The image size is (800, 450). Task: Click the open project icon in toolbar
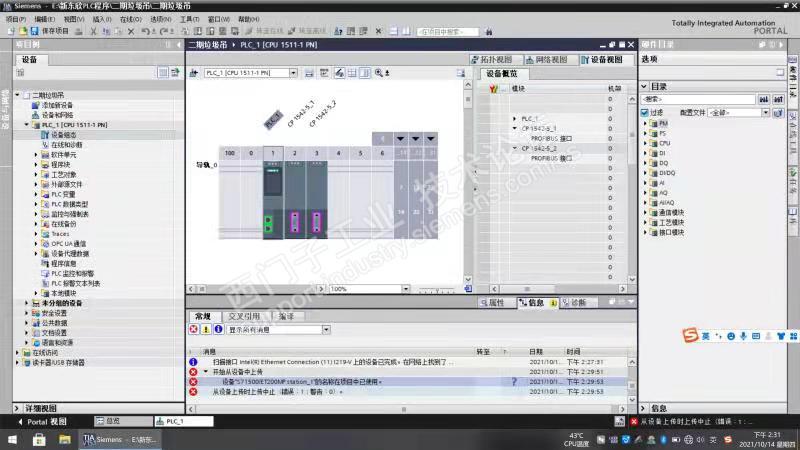[x=23, y=31]
